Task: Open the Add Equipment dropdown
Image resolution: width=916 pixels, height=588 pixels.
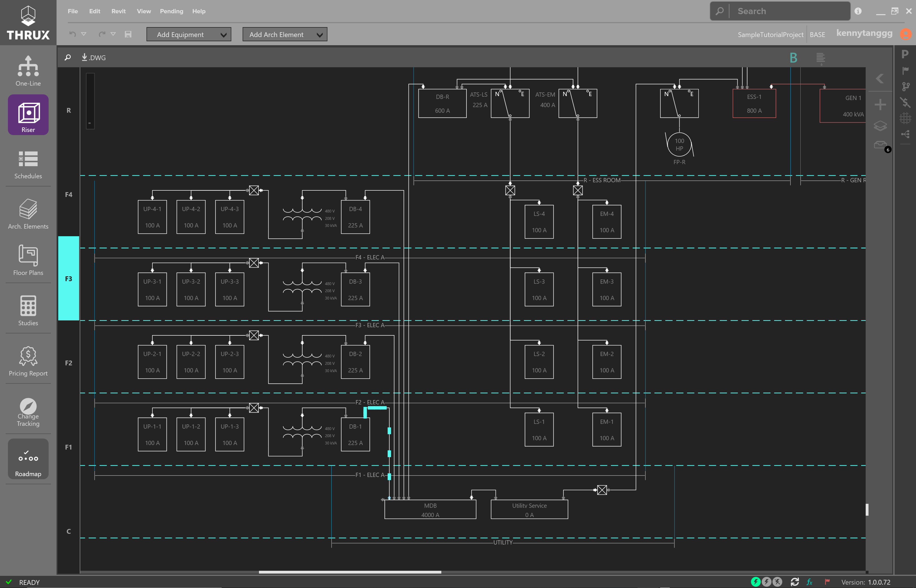Action: 189,34
